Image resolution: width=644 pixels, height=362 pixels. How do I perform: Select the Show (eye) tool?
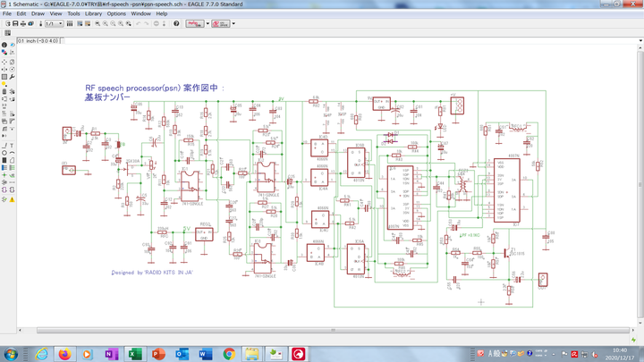[x=13, y=45]
